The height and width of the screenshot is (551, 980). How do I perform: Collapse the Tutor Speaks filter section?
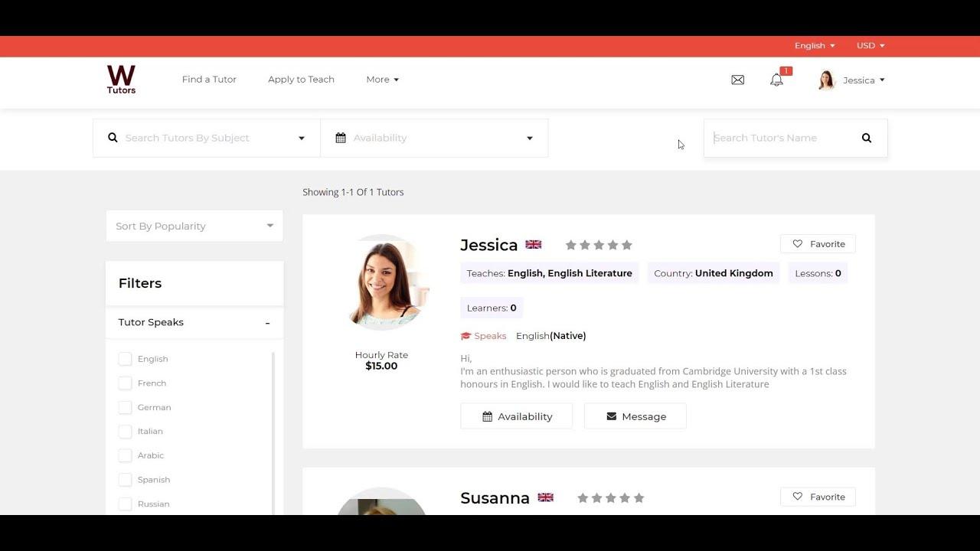267,323
